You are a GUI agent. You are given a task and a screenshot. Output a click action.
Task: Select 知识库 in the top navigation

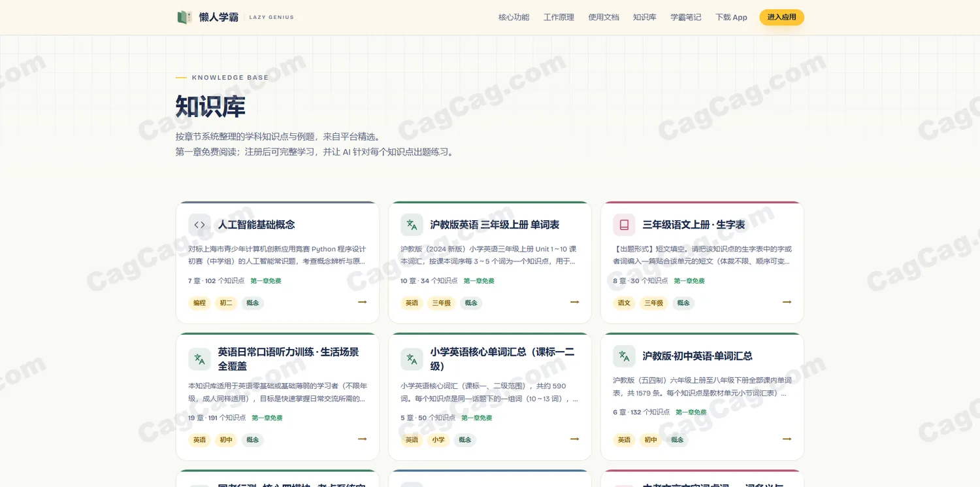point(645,18)
